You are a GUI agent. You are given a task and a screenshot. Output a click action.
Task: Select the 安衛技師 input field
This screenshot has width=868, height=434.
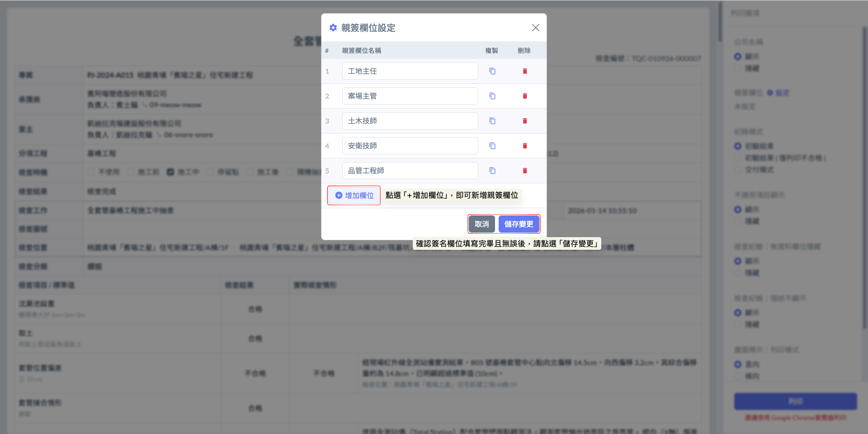[410, 146]
